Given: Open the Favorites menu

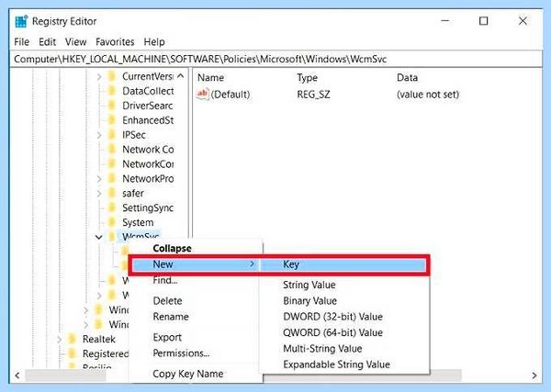Looking at the screenshot, I should (x=115, y=42).
